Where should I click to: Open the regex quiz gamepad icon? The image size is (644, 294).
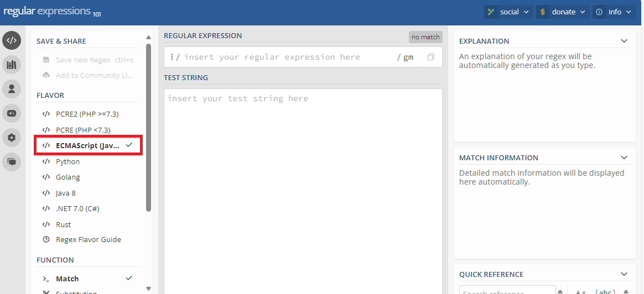point(12,114)
